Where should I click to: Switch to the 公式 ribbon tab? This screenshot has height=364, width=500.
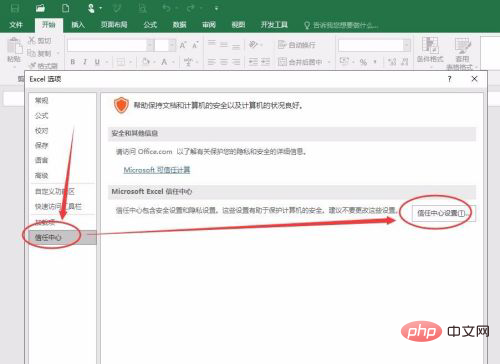[x=150, y=25]
